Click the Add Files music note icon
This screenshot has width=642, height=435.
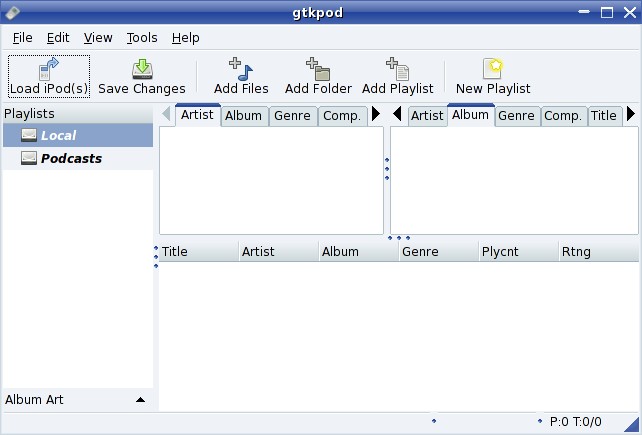tap(241, 69)
